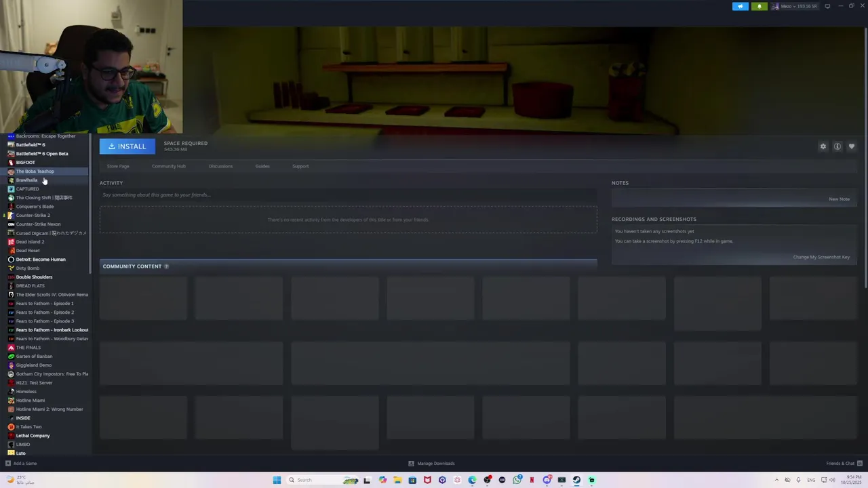Switch to Big Picture mode icon

click(827, 6)
